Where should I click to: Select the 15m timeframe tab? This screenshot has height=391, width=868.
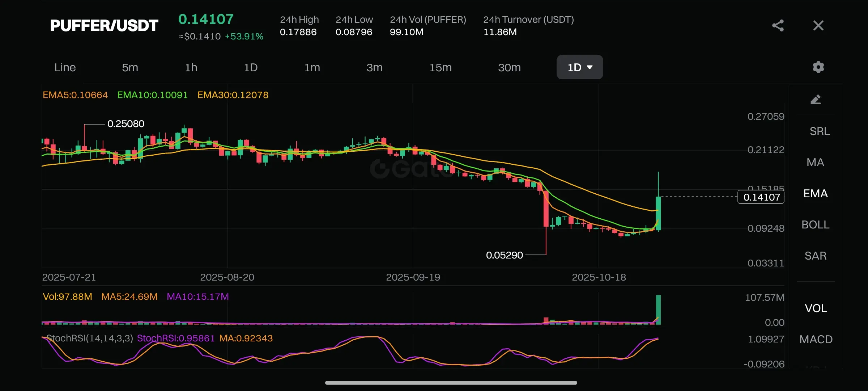[440, 67]
